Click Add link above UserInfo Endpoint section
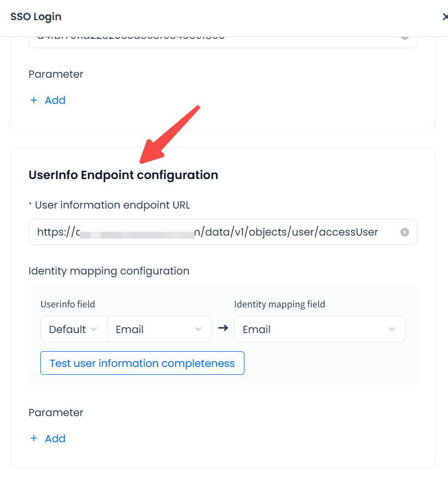Image resolution: width=448 pixels, height=484 pixels. 55,100
